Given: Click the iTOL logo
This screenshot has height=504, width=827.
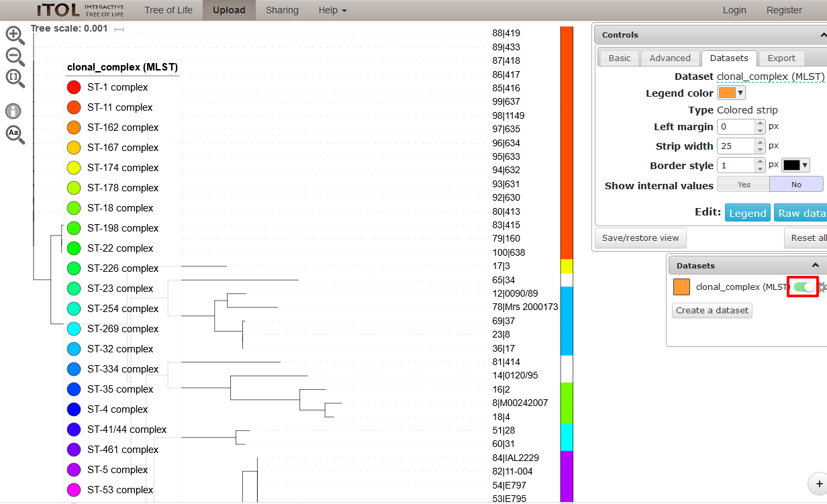Looking at the screenshot, I should [x=80, y=10].
